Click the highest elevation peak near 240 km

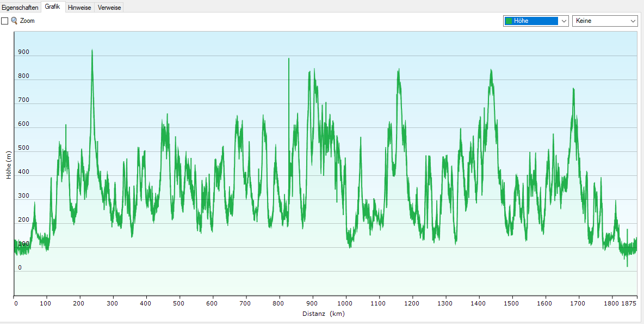click(x=92, y=51)
